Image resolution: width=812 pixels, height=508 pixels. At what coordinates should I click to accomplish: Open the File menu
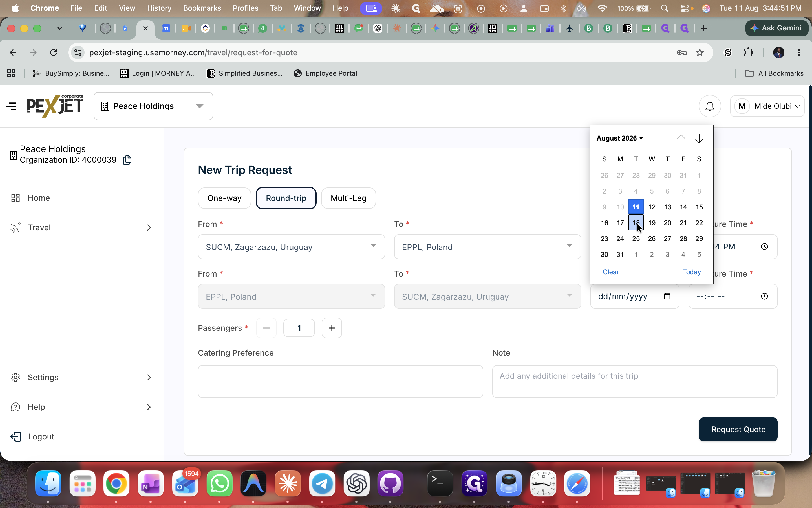76,8
